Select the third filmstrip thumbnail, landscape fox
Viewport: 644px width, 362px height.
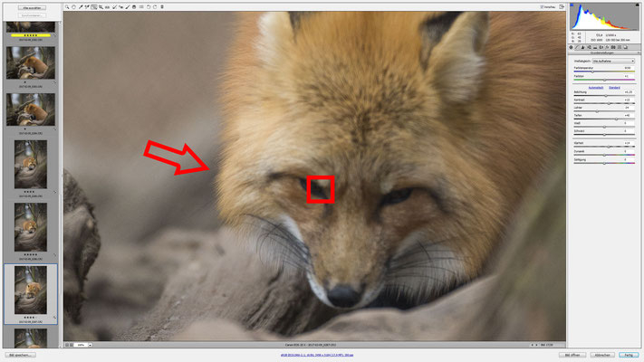[x=31, y=110]
